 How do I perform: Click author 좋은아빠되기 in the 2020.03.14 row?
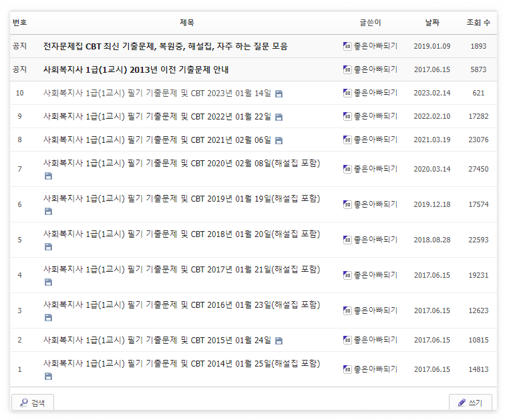coord(375,169)
